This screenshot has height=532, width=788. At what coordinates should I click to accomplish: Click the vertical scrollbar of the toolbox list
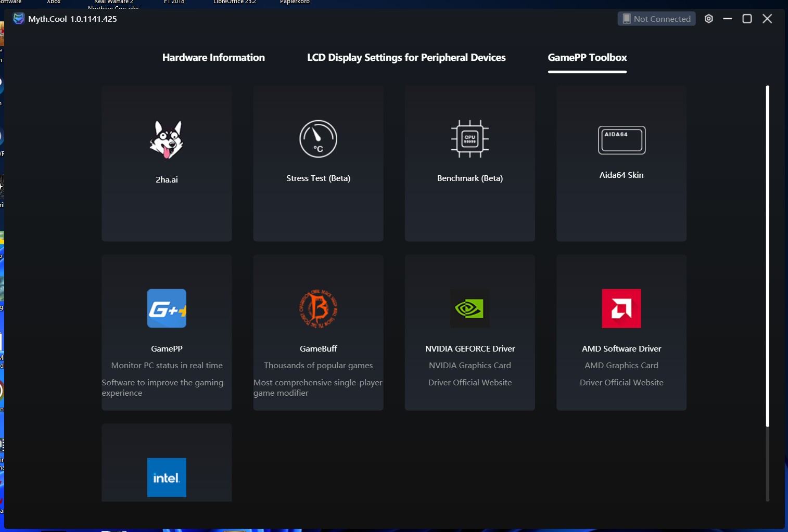pyautogui.click(x=767, y=256)
